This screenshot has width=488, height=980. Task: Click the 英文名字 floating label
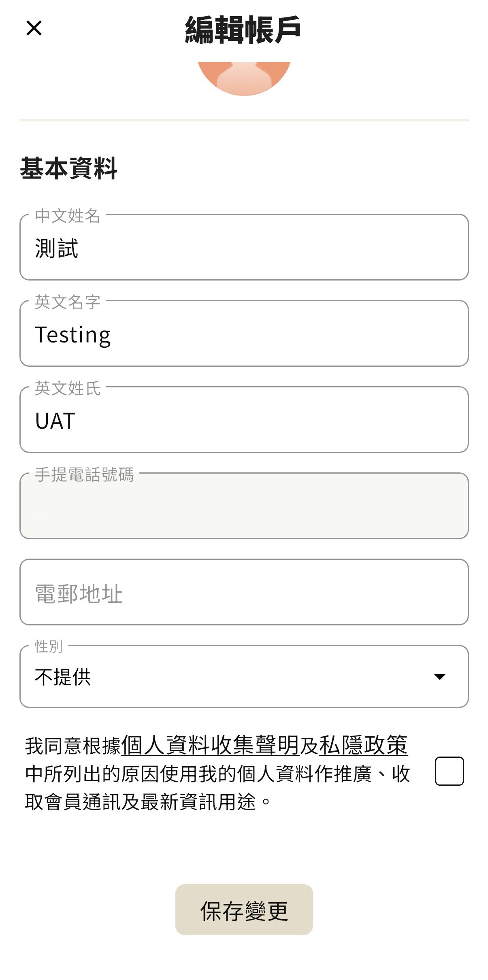[67, 302]
